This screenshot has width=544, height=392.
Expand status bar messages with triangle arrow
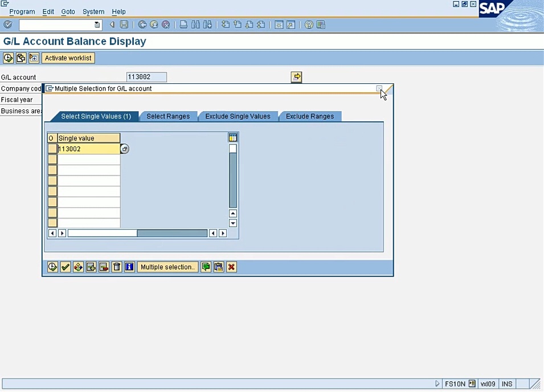[437, 383]
